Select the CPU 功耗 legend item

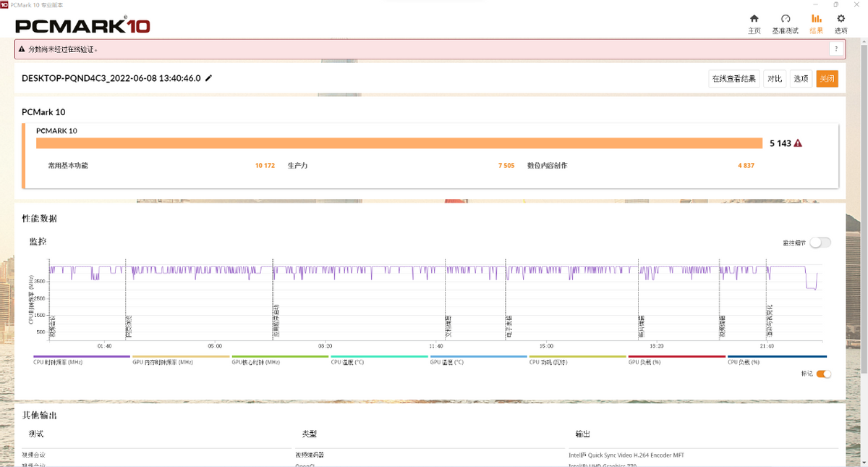click(550, 361)
